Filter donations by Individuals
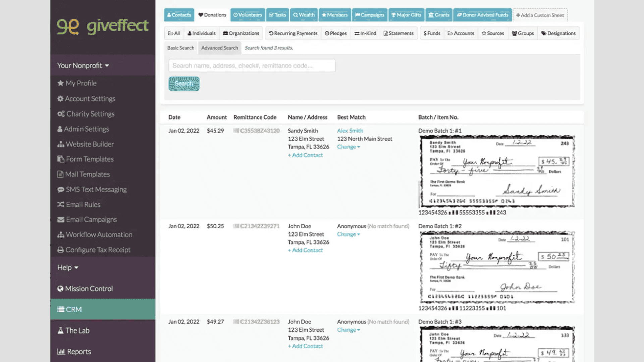This screenshot has width=644, height=362. 202,33
